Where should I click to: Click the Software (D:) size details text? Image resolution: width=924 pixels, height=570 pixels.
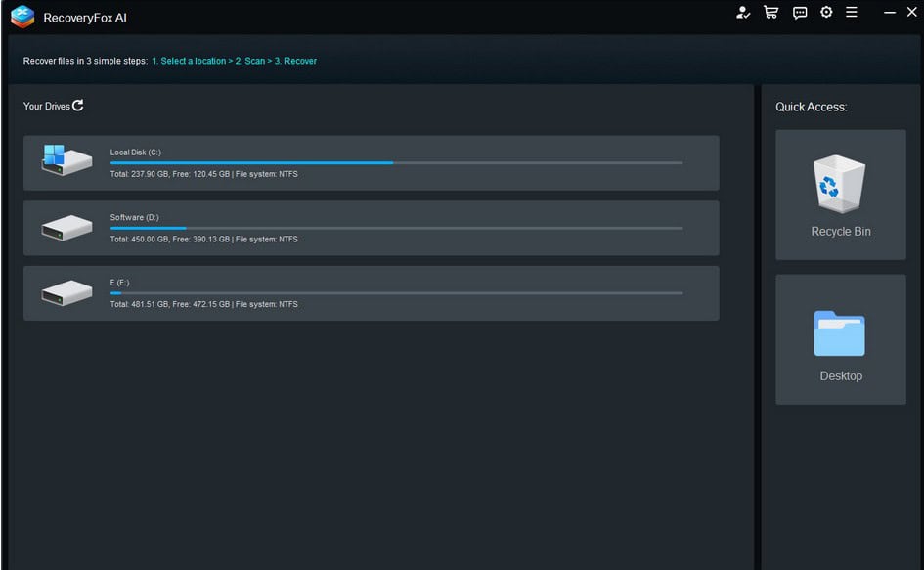[x=203, y=240]
